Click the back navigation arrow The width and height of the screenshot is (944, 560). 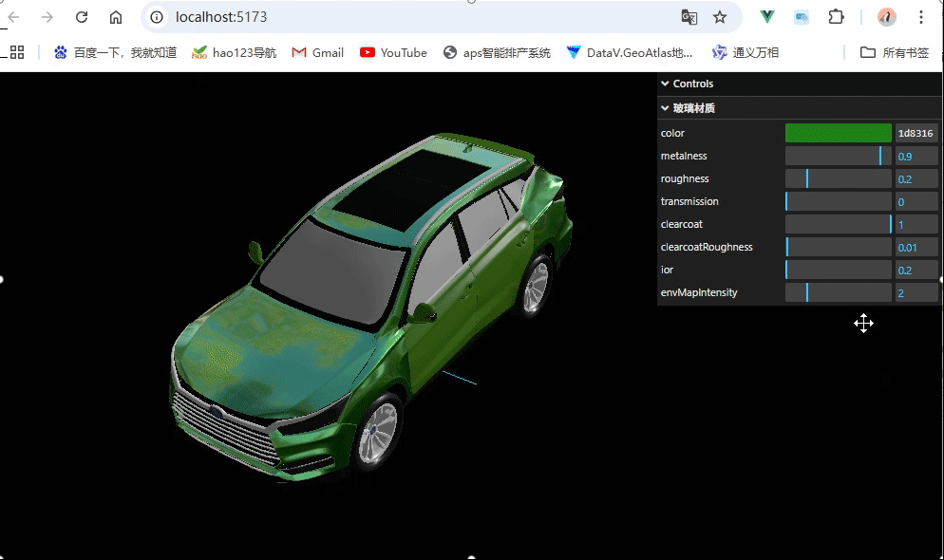(x=14, y=16)
